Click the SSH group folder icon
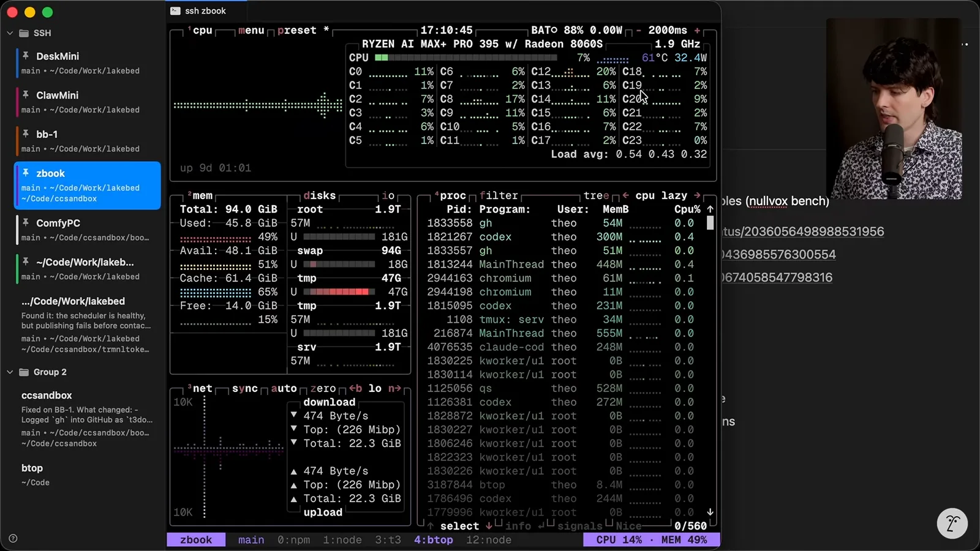This screenshot has height=551, width=980. (24, 33)
